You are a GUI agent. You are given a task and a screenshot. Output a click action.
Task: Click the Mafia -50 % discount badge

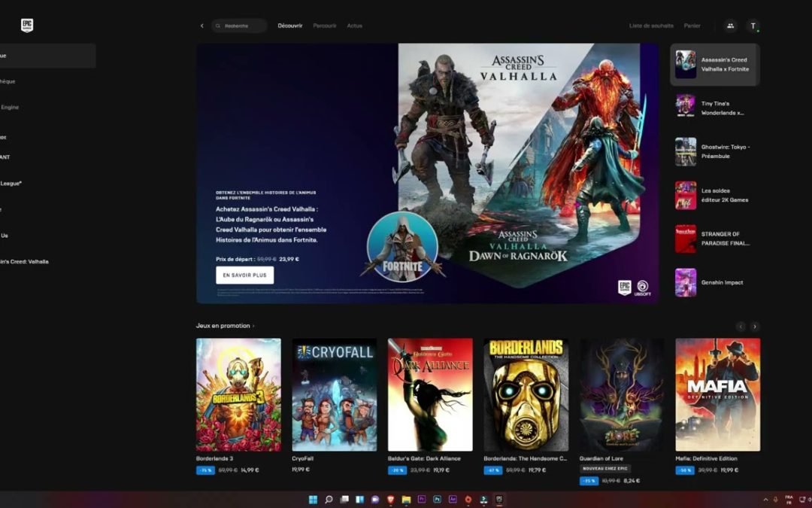(685, 470)
